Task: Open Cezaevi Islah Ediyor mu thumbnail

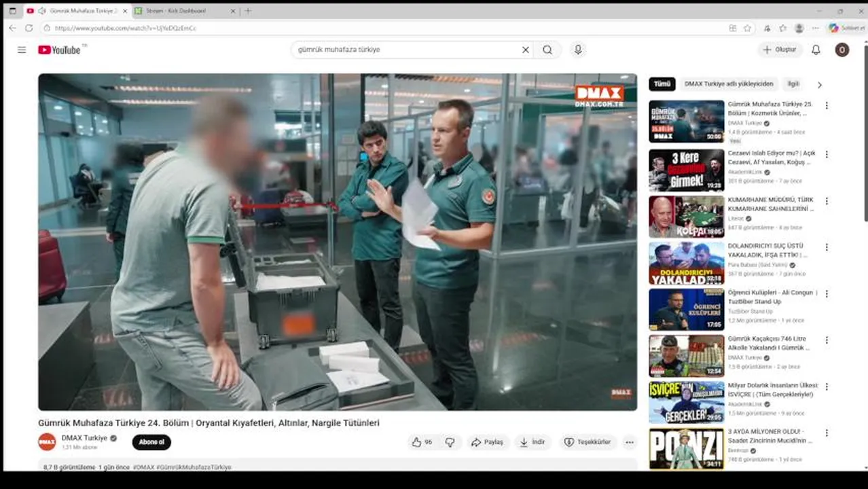Action: click(x=686, y=170)
